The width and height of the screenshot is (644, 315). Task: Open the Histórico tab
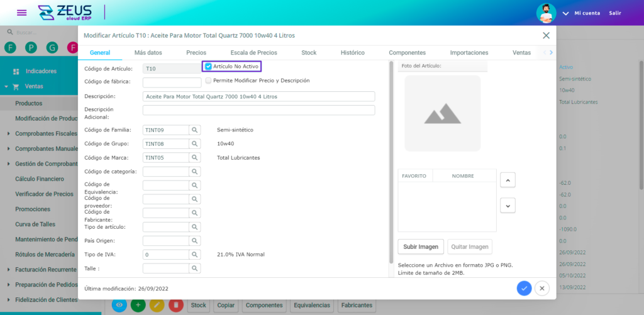(x=352, y=53)
